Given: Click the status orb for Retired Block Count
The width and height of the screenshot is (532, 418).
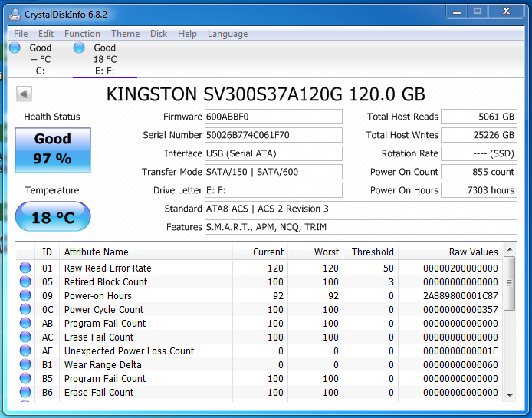Looking at the screenshot, I should (x=25, y=281).
